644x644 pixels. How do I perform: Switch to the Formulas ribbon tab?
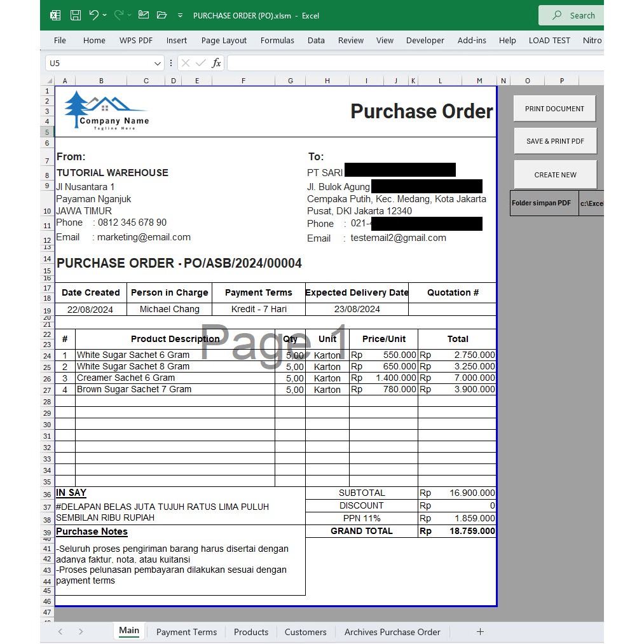tap(277, 40)
